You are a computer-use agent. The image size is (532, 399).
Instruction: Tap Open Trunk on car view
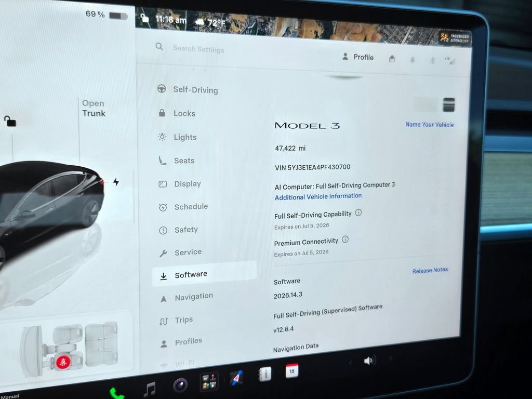tap(94, 108)
